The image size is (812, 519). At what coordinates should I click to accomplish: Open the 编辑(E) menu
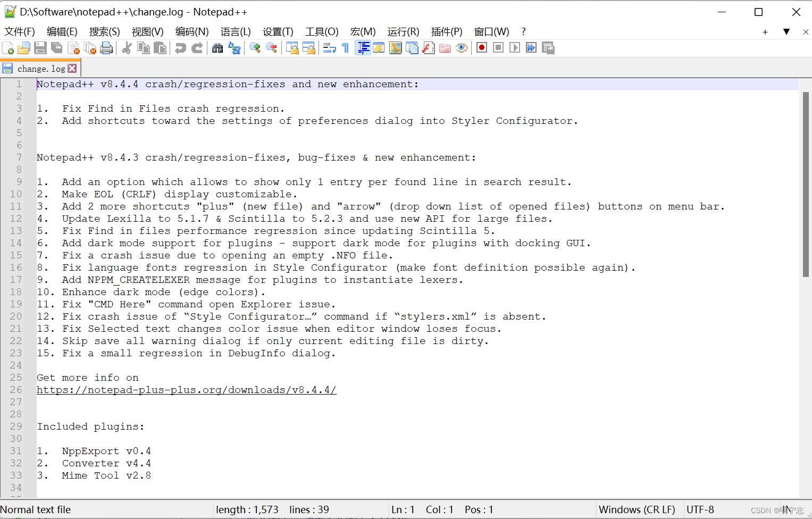coord(62,32)
